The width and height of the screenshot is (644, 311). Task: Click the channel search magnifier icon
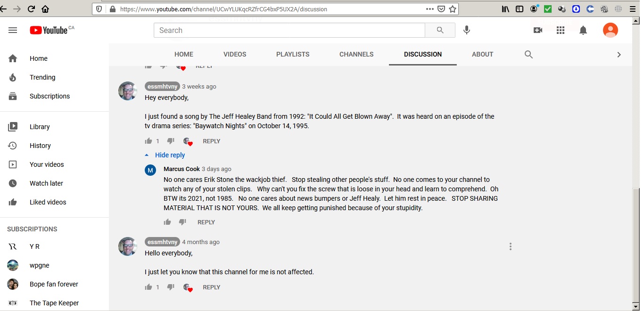coord(528,54)
